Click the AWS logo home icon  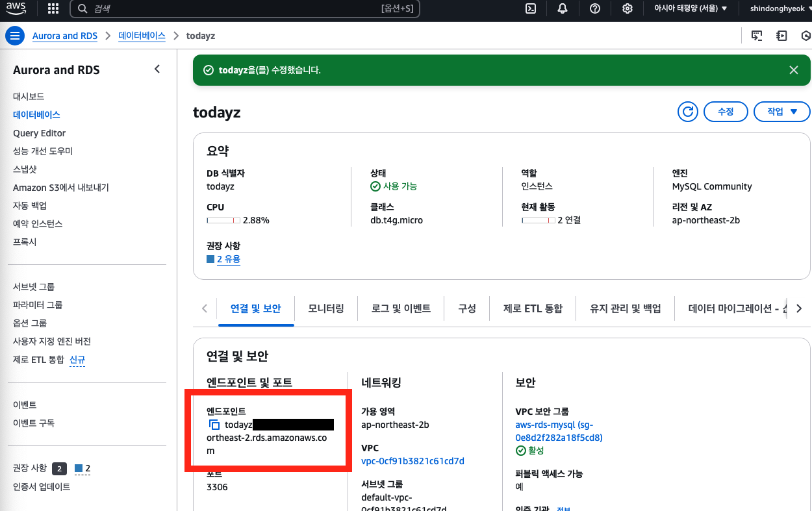click(x=16, y=8)
